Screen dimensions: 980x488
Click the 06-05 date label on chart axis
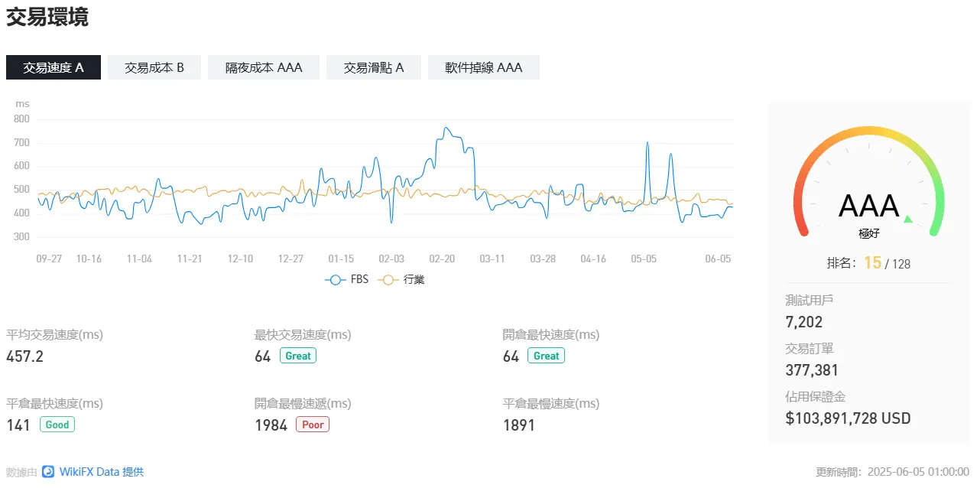(x=718, y=259)
